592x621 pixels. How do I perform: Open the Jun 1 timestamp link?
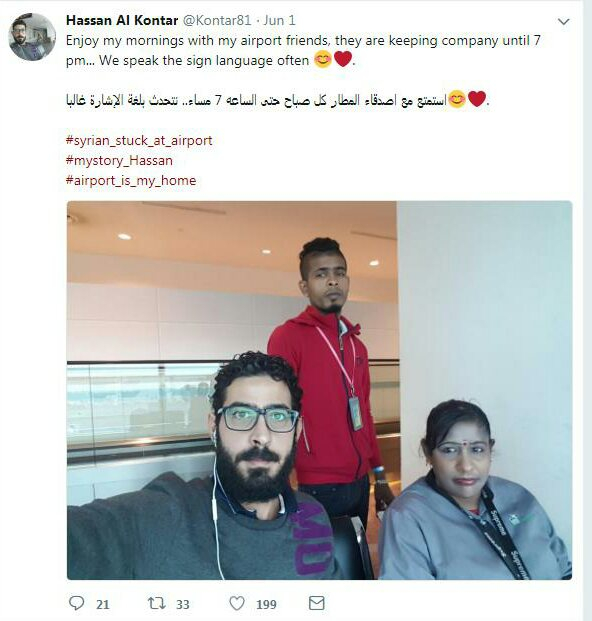(x=280, y=20)
